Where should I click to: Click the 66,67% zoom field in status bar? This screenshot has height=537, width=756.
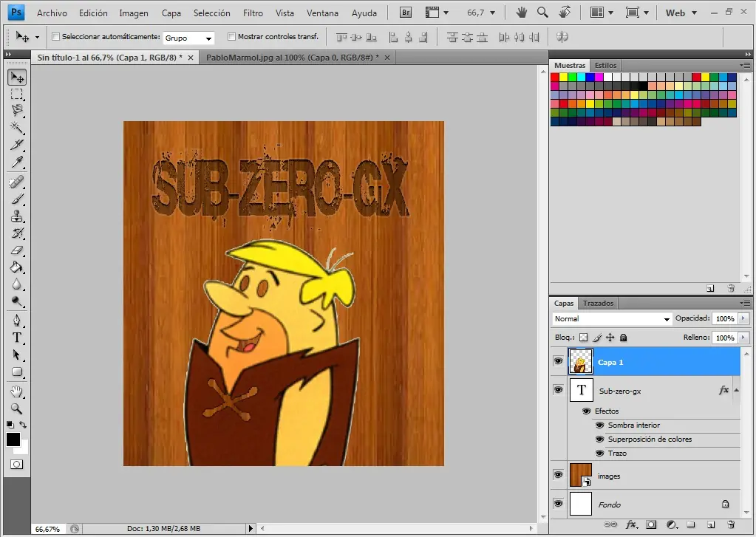[48, 529]
